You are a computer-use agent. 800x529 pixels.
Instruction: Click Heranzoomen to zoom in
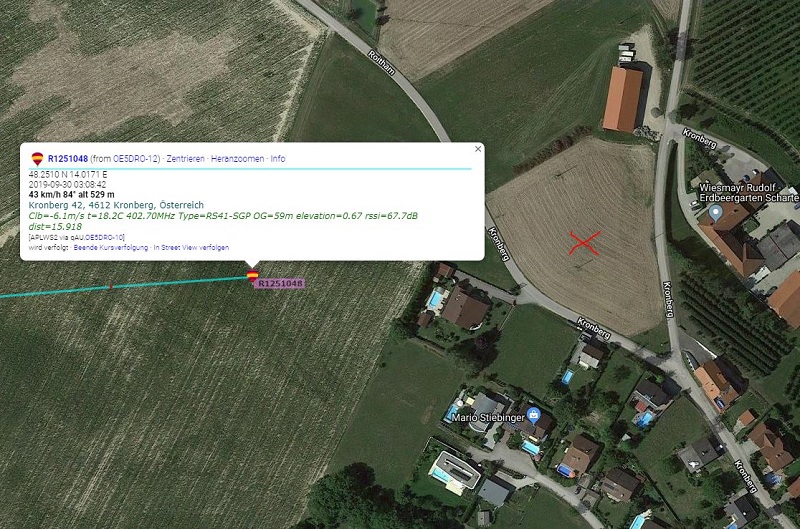tap(238, 159)
